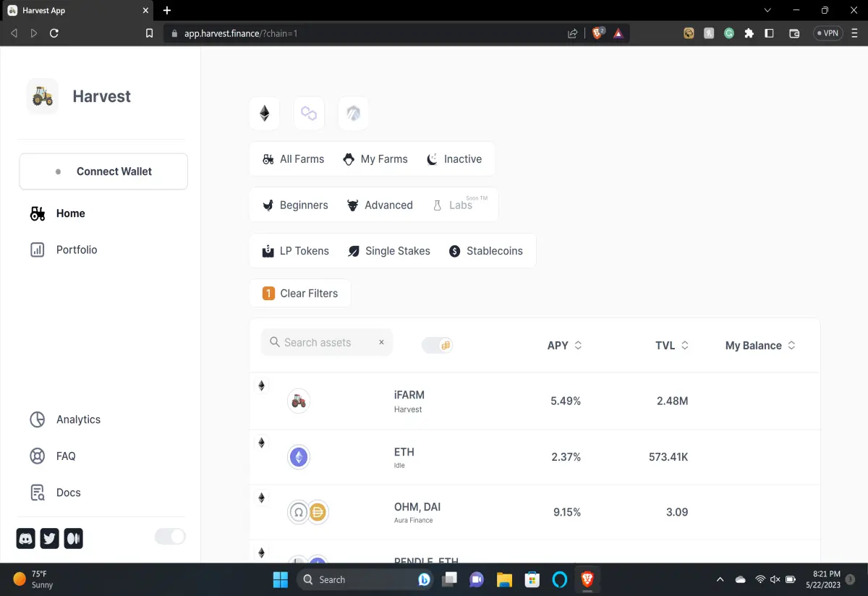Open Harvest Medium link
This screenshot has height=596, width=868.
[x=73, y=538]
